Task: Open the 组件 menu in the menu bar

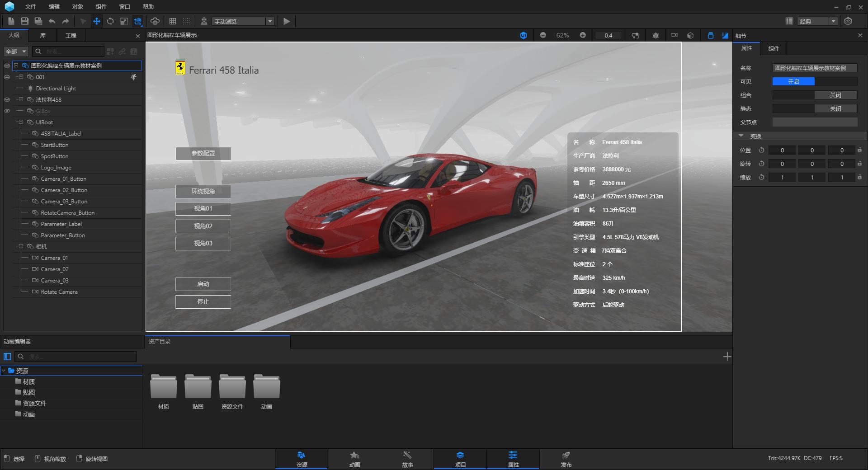Action: [101, 6]
